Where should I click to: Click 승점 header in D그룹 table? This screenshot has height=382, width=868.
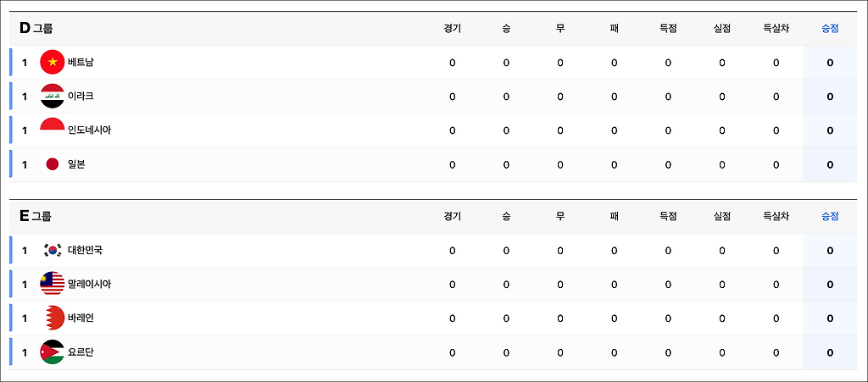[830, 28]
